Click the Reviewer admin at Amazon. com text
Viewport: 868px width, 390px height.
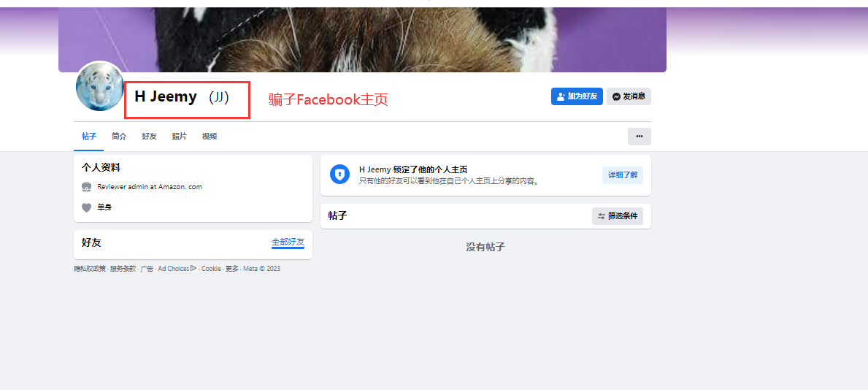[150, 187]
